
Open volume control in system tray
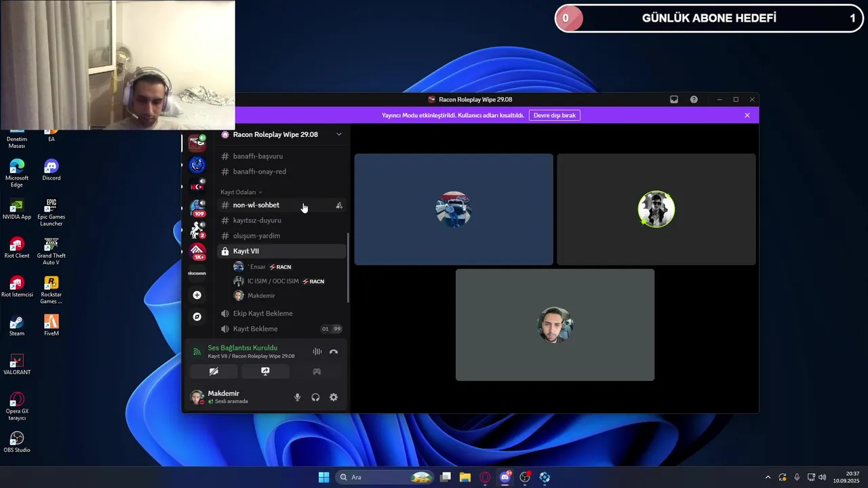pos(822,477)
